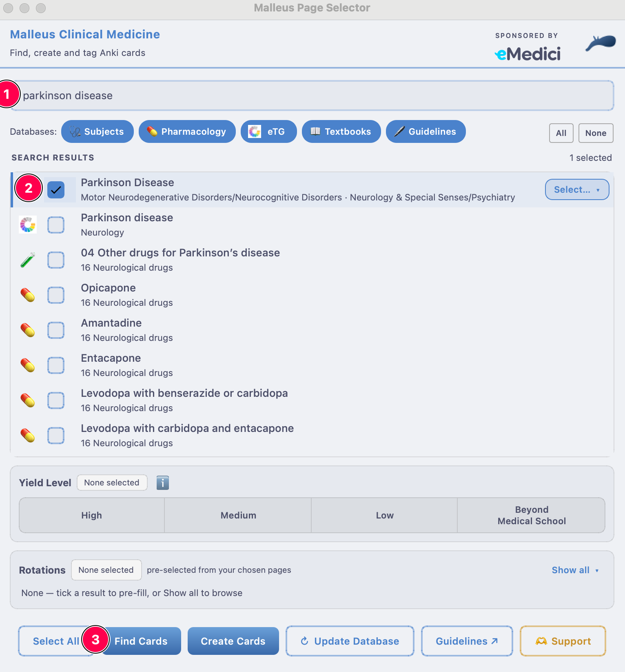Click the Find Cards button
Image resolution: width=625 pixels, height=672 pixels.
coord(141,641)
